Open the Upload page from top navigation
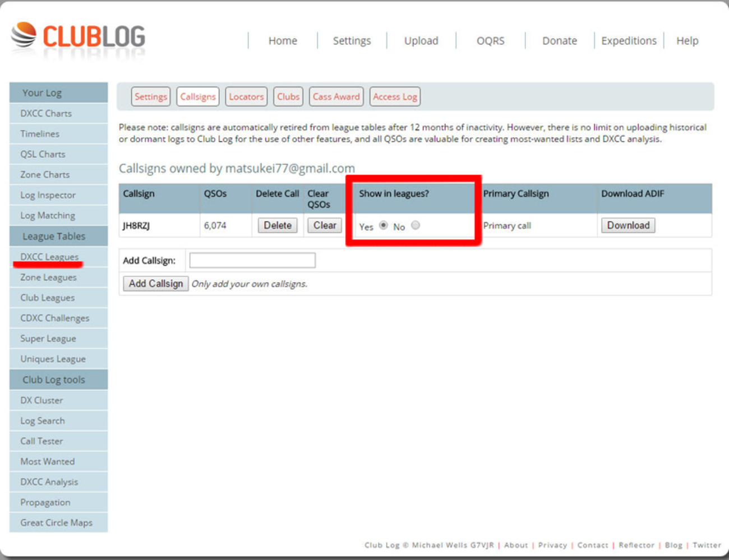The image size is (729, 560). (x=421, y=40)
